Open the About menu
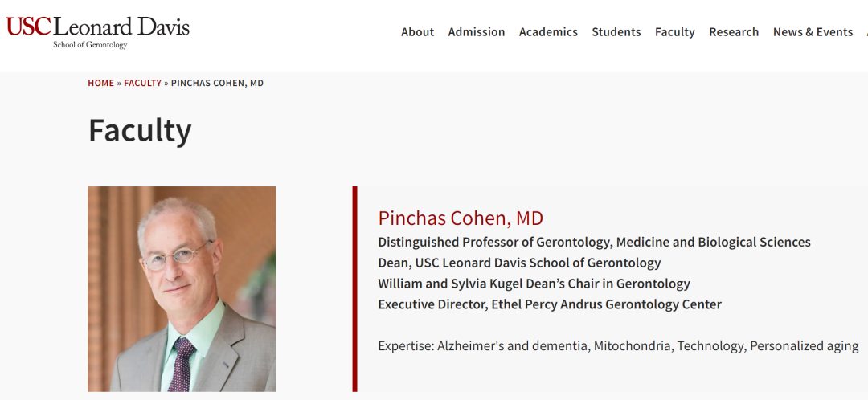868x400 pixels. pos(417,32)
